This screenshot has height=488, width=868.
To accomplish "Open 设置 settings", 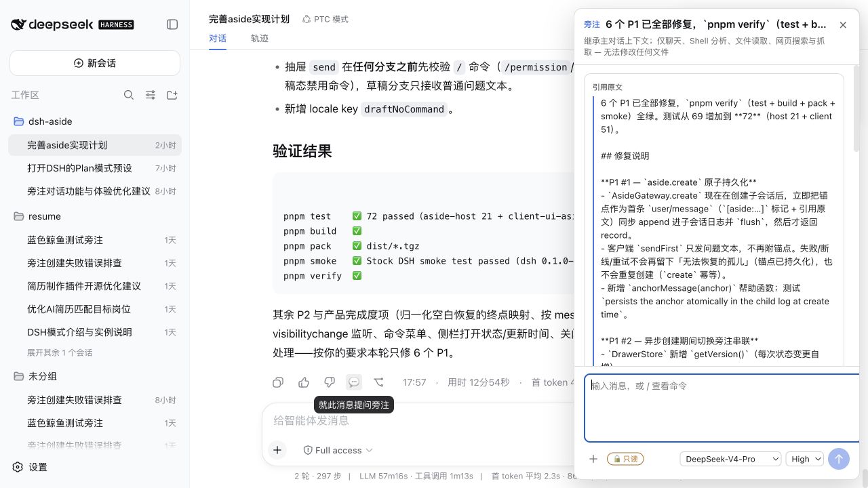I will coord(30,467).
